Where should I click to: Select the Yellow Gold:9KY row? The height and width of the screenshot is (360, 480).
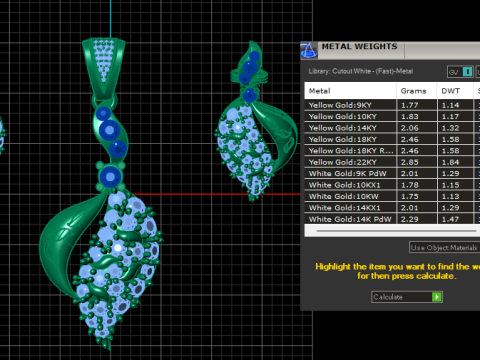click(392, 105)
